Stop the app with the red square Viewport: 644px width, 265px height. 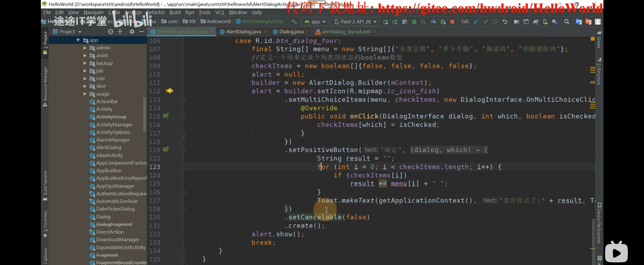point(452,22)
